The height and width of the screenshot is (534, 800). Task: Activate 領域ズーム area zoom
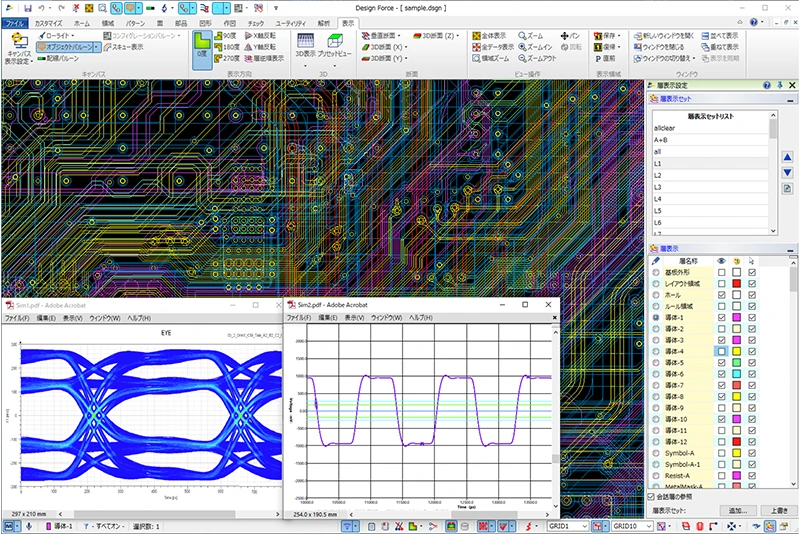pos(490,58)
